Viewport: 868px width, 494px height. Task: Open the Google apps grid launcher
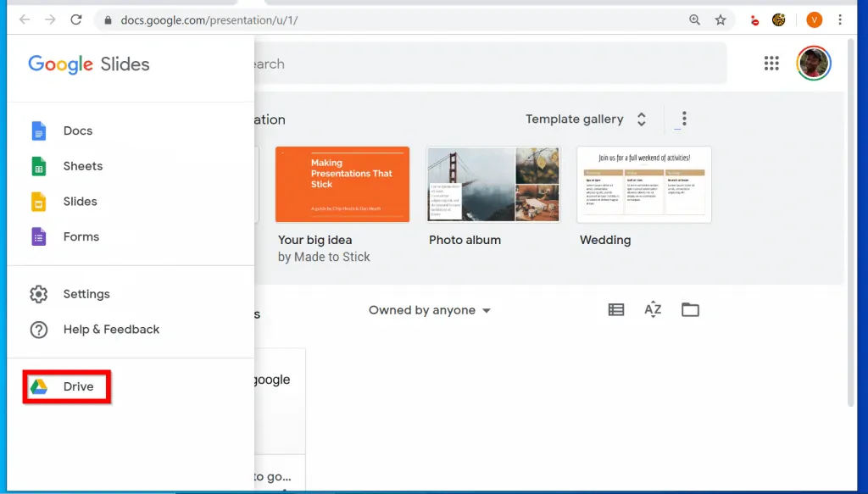pos(771,64)
